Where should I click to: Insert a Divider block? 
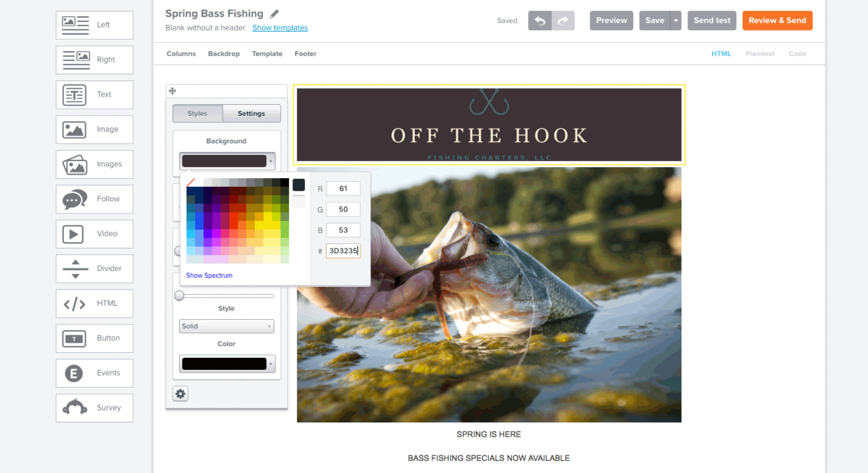click(x=94, y=268)
